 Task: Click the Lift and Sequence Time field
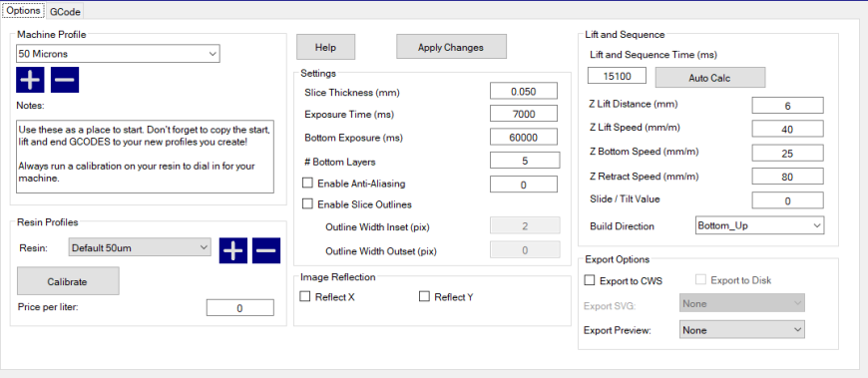(x=617, y=76)
